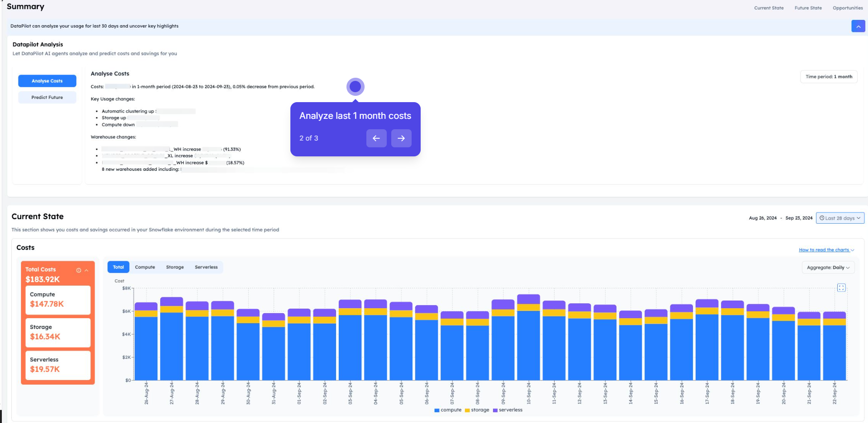Open the Serverless $19.57K cost card
This screenshot has width=868, height=423.
58,365
